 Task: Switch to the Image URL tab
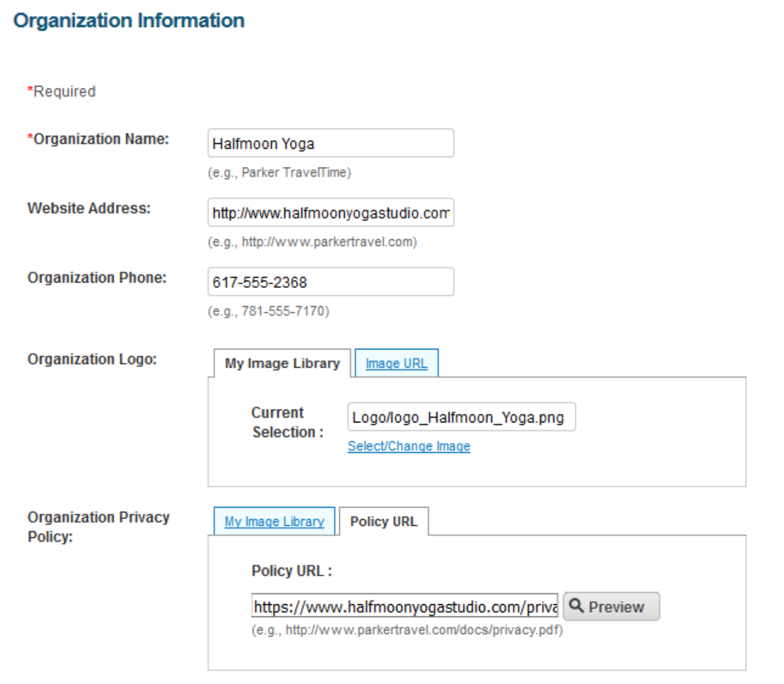397,363
